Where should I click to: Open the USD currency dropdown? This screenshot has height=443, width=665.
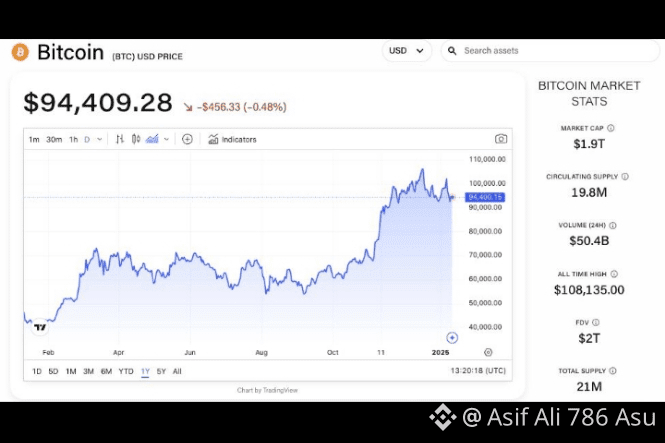click(406, 51)
